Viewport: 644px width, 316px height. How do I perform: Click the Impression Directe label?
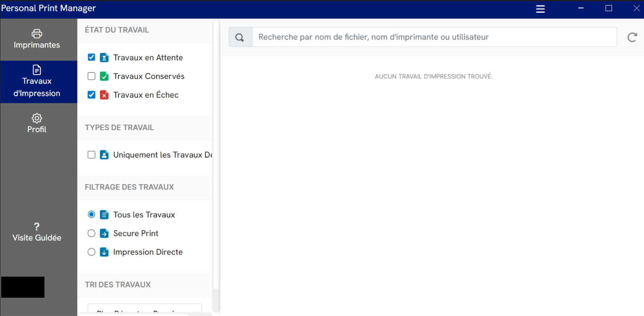click(x=148, y=252)
